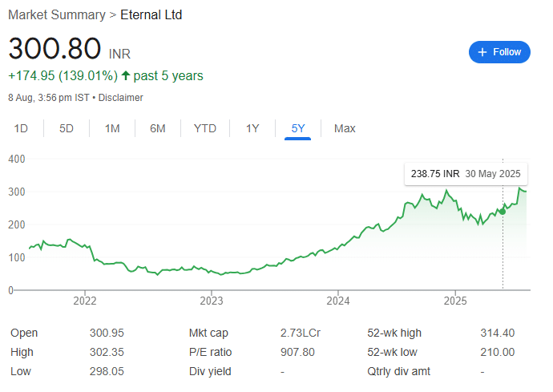This screenshot has width=553, height=392.
Task: Show the Max range chart
Action: pyautogui.click(x=345, y=128)
